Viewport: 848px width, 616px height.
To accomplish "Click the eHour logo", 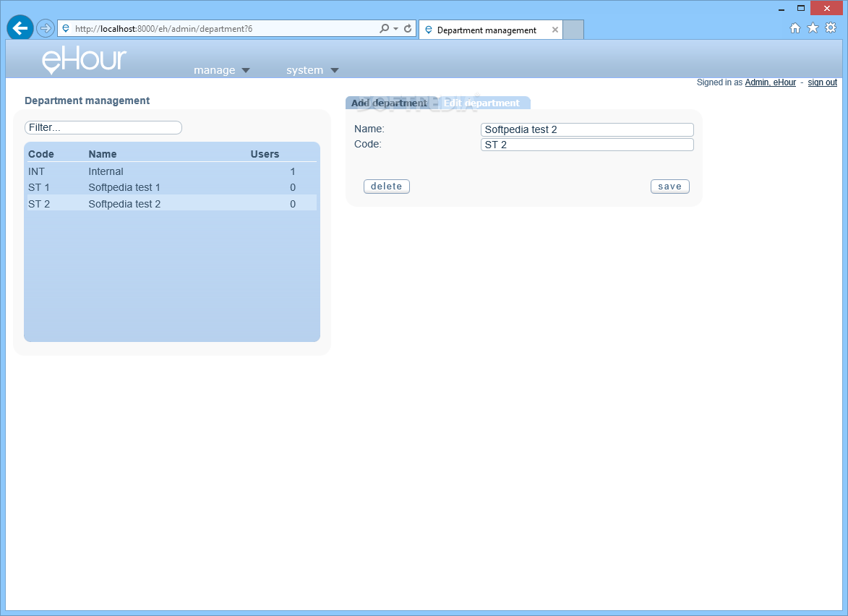I will pyautogui.click(x=85, y=59).
